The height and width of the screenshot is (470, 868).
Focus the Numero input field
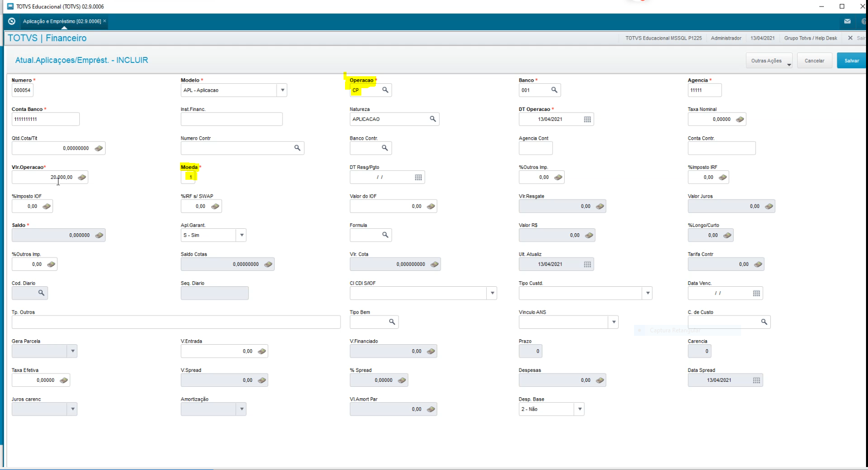point(22,90)
